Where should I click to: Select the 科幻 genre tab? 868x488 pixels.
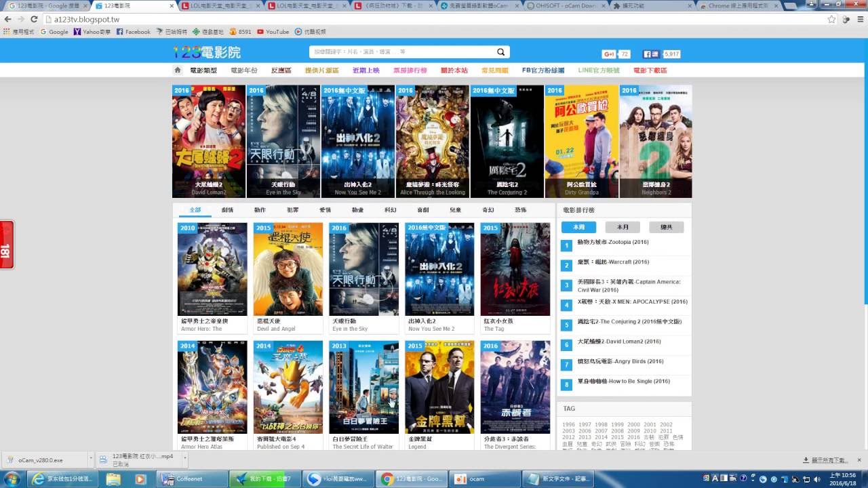(390, 210)
